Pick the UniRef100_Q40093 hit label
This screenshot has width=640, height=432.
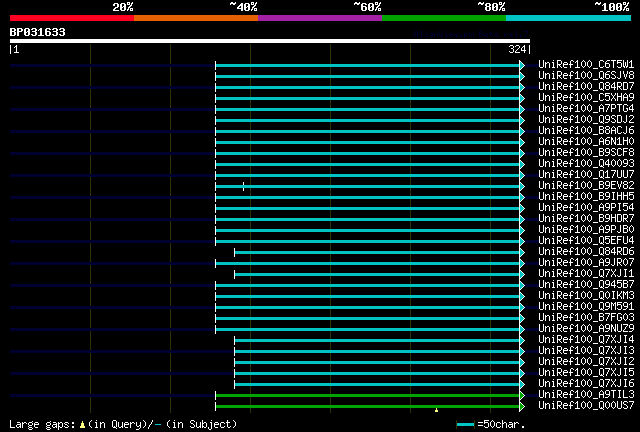586,163
